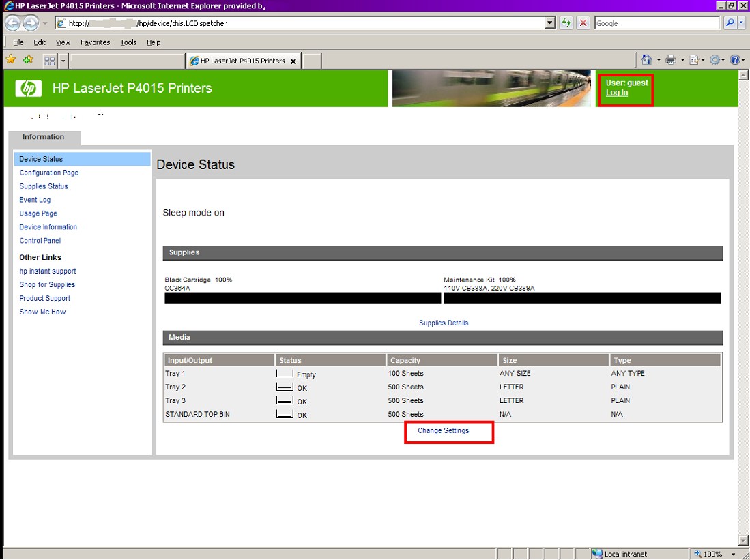Click the magnifier Search icon
This screenshot has height=560, width=750.
point(730,23)
